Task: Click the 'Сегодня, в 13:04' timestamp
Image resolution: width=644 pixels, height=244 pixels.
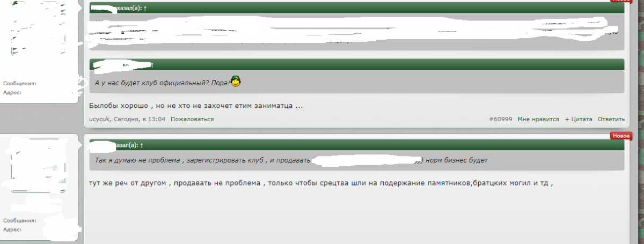Action: click(139, 119)
